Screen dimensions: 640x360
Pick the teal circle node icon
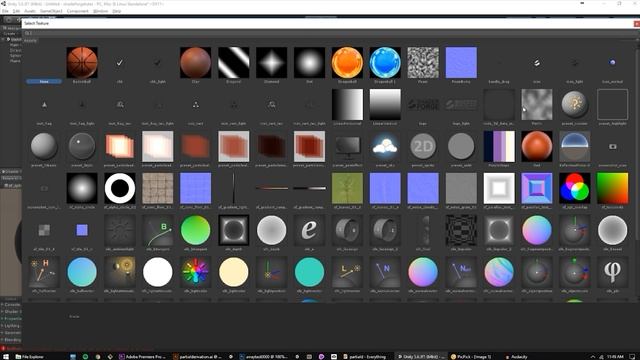(x=309, y=272)
